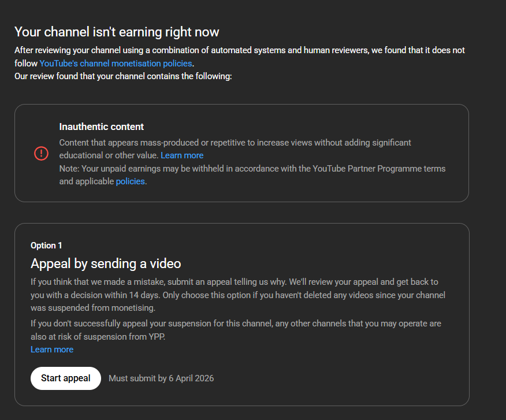Select the 'Inauthentic content' heading
Viewport: 506px width, 420px height.
[101, 127]
